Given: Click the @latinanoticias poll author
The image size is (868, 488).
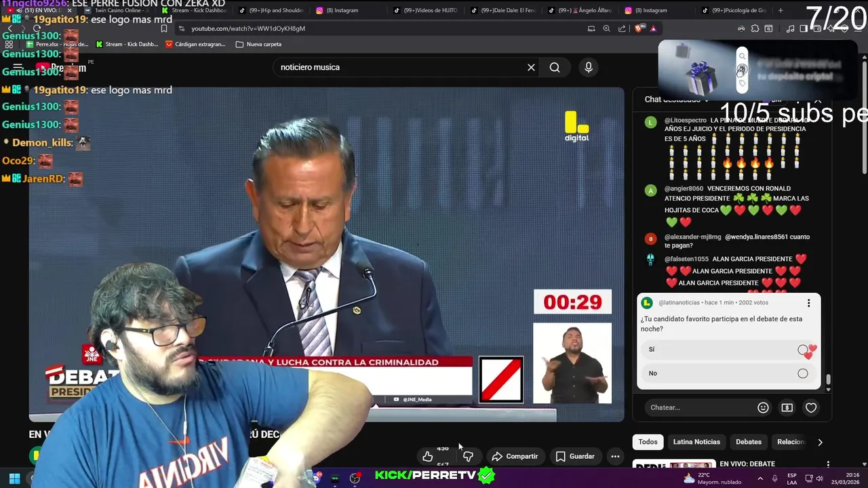Looking at the screenshot, I should pyautogui.click(x=679, y=303).
